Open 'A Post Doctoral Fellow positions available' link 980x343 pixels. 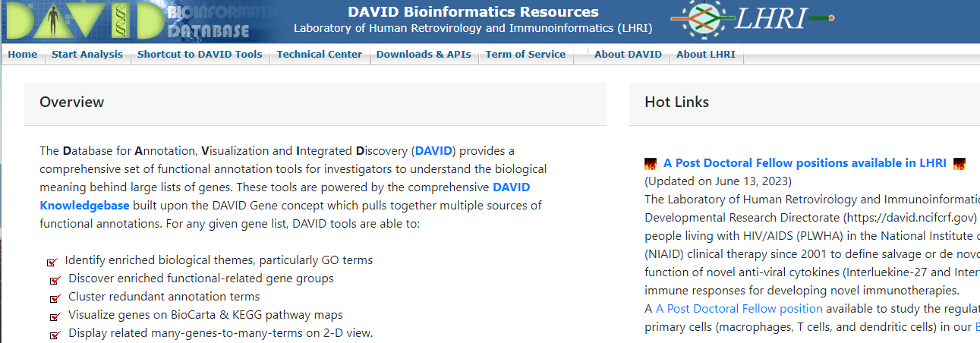point(805,163)
